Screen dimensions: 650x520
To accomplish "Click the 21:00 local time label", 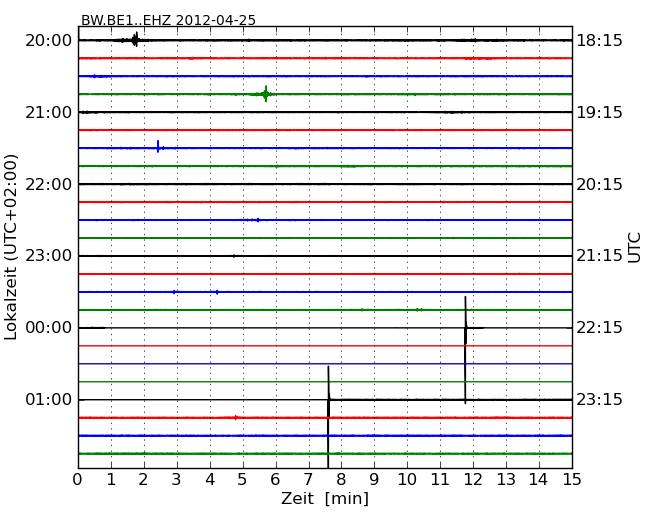I will tap(49, 112).
